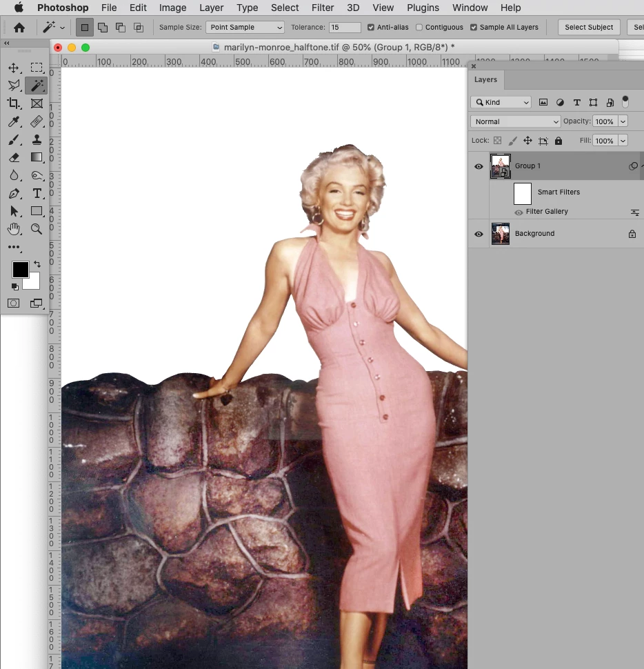Screen dimensions: 644x669
Task: Filter layers by pixel layers
Action: click(543, 102)
